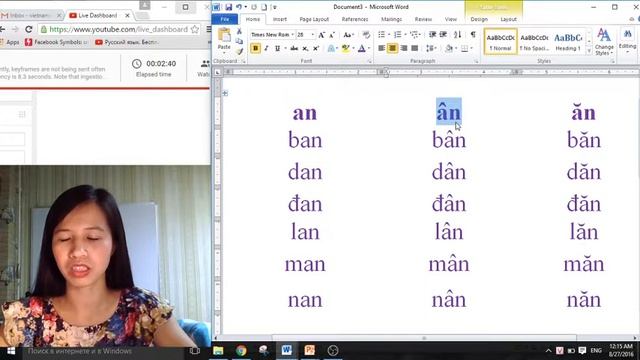
Task: Bookmark the page with star icon
Action: 195,29
